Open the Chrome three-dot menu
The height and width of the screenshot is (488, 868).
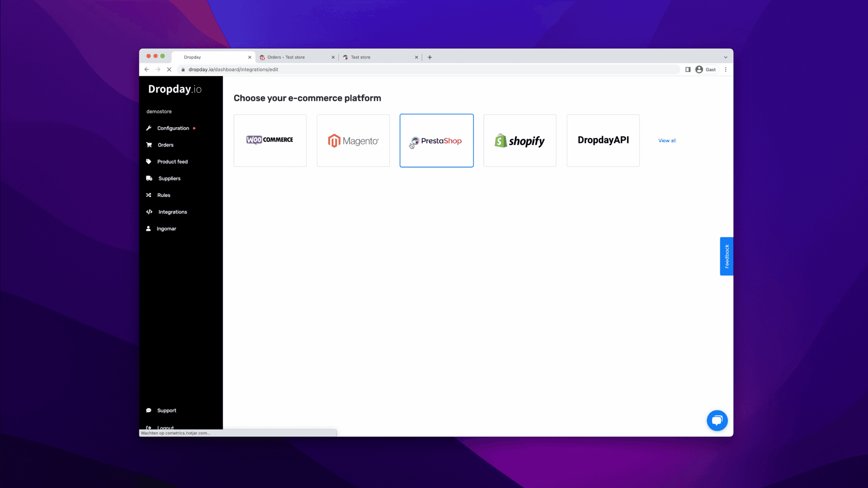pos(726,69)
